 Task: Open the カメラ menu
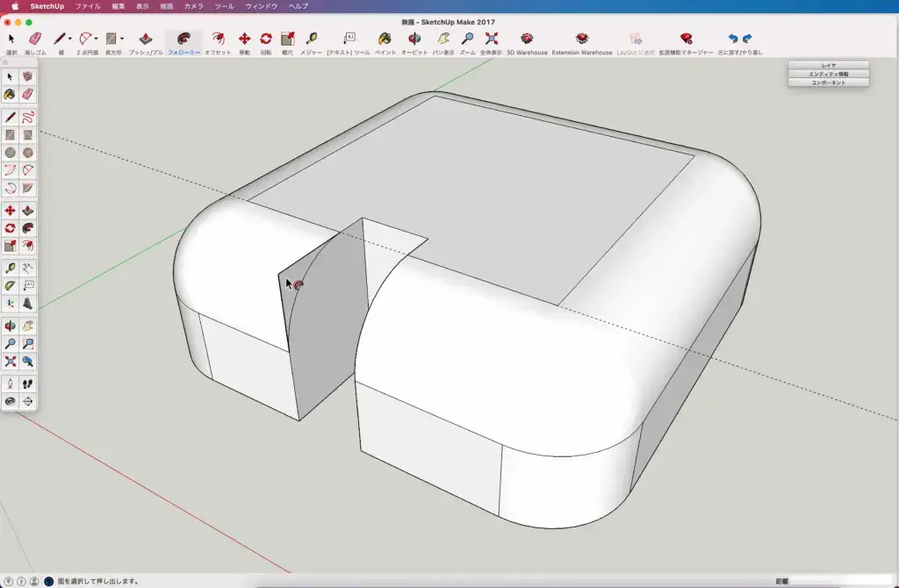pyautogui.click(x=193, y=6)
